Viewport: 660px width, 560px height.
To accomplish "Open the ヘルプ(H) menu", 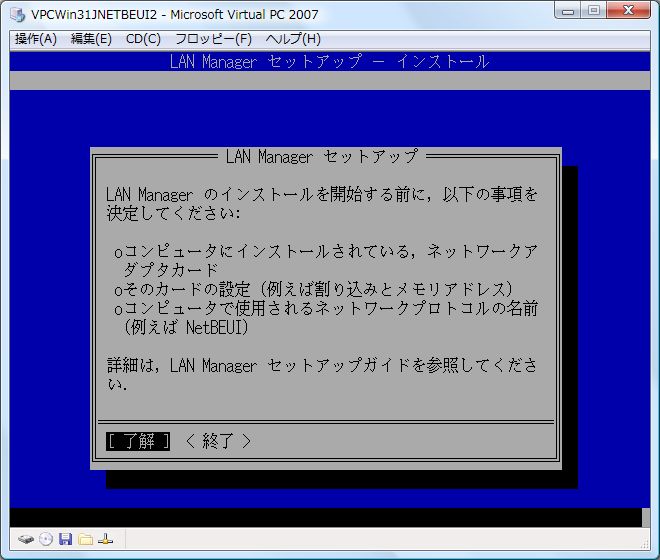I will click(x=293, y=39).
